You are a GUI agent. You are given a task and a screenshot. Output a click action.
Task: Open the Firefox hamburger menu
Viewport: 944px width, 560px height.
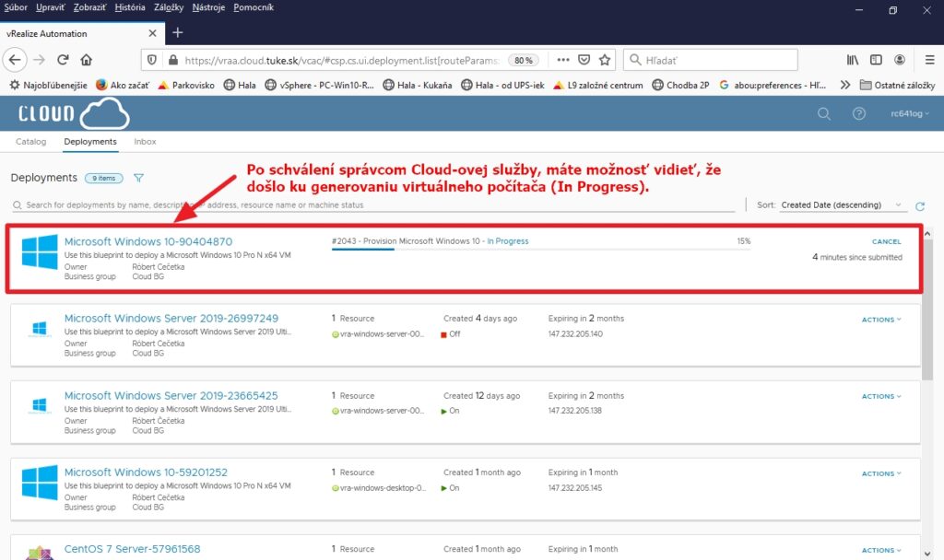click(x=928, y=60)
